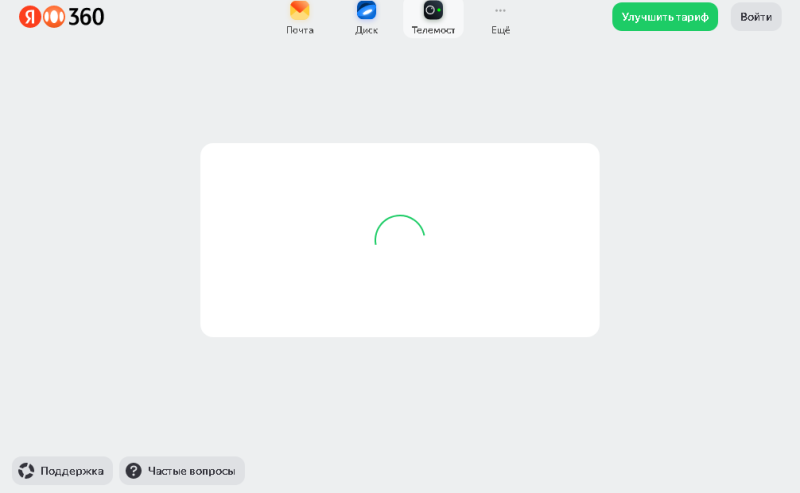
Task: Open the Поддержка text link
Action: pos(72,471)
